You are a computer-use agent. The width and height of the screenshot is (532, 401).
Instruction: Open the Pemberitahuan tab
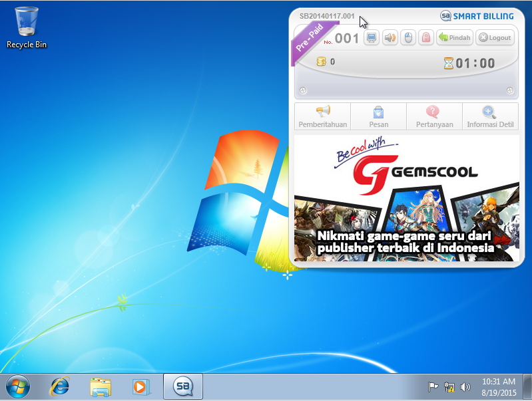click(x=323, y=116)
